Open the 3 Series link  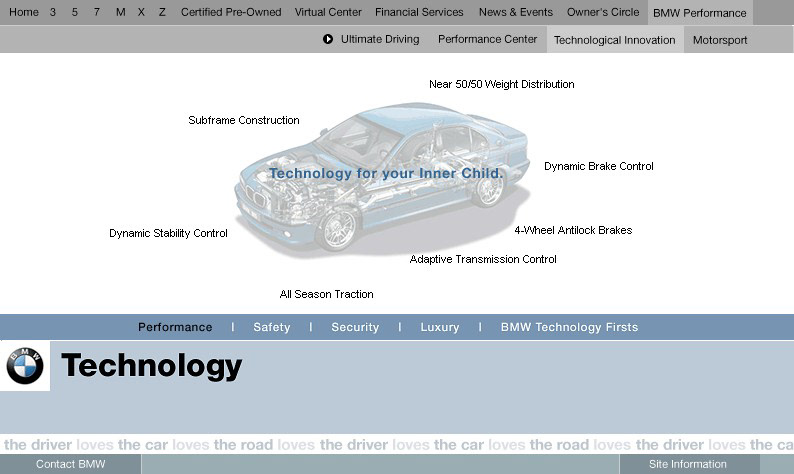[x=53, y=12]
